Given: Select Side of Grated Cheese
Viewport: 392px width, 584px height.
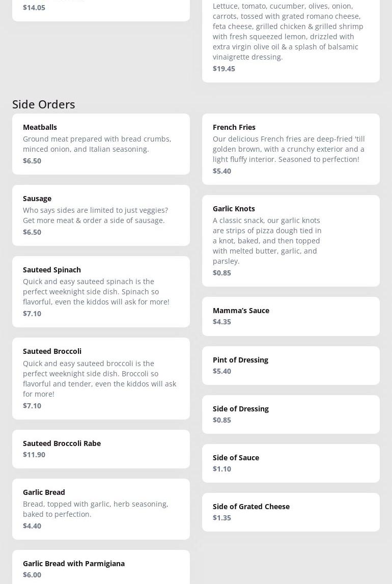Looking at the screenshot, I should click(x=251, y=507).
